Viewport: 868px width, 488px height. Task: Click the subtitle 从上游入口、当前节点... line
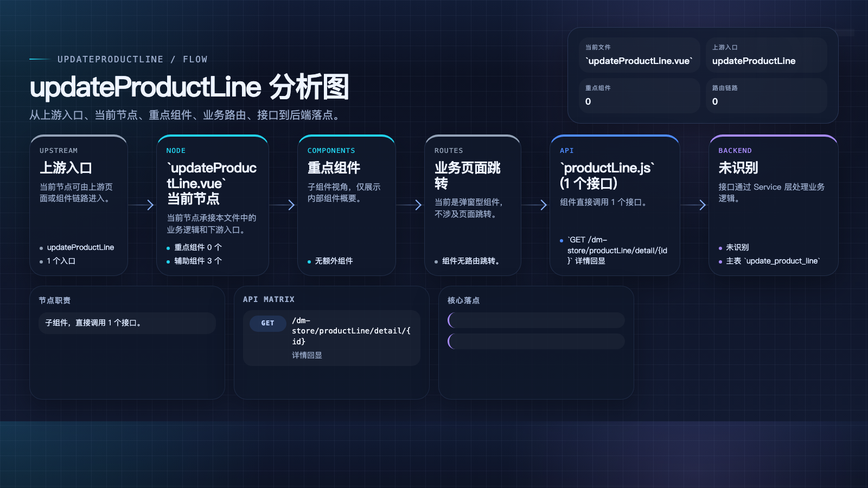[187, 115]
